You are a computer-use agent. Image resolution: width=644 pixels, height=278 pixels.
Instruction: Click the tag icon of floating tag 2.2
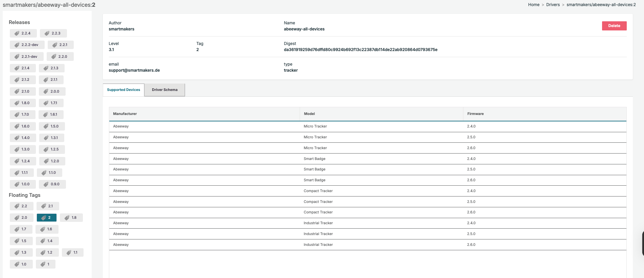coord(17,206)
